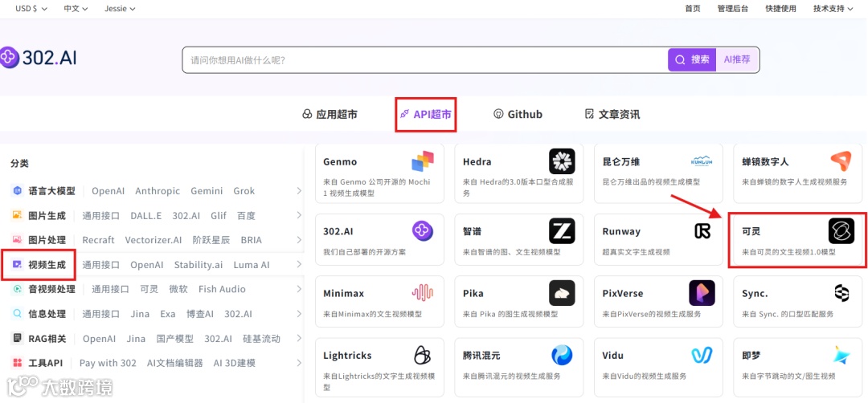Image resolution: width=868 pixels, height=403 pixels.
Task: Click the Genmo colorful logo icon
Action: click(x=423, y=161)
